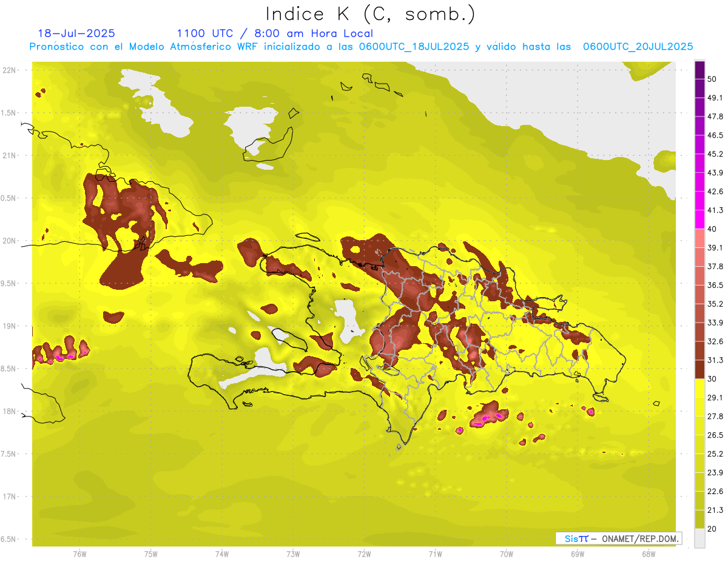This screenshot has height=562, width=728.
Task: Click the '22.6' colorbar label
Action: tap(716, 491)
